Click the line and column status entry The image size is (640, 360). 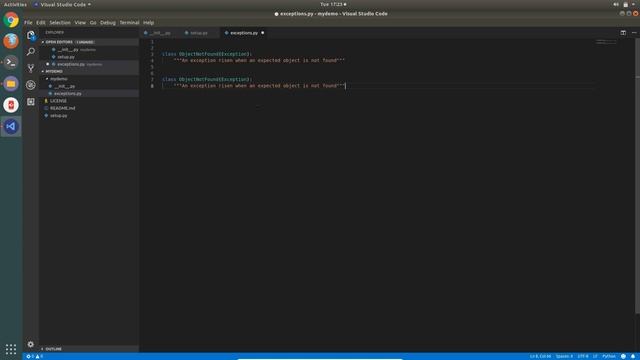point(540,356)
